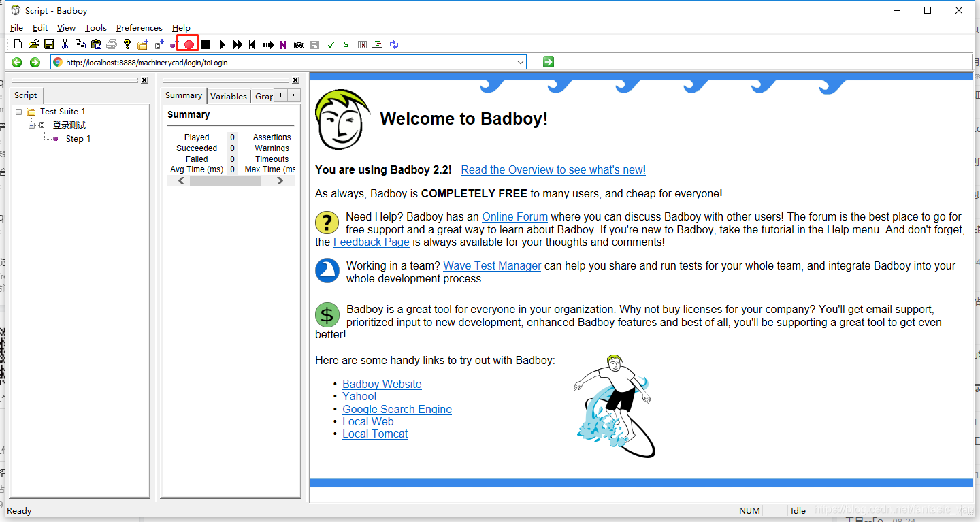Click summary scrollbar left arrow

click(182, 181)
